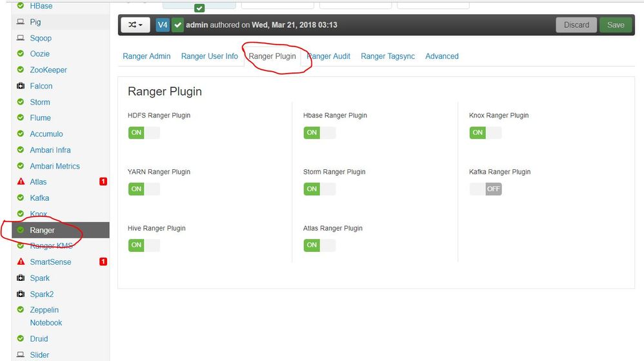Switch to the Ranger Audit tab
The width and height of the screenshot is (644, 361).
[328, 56]
